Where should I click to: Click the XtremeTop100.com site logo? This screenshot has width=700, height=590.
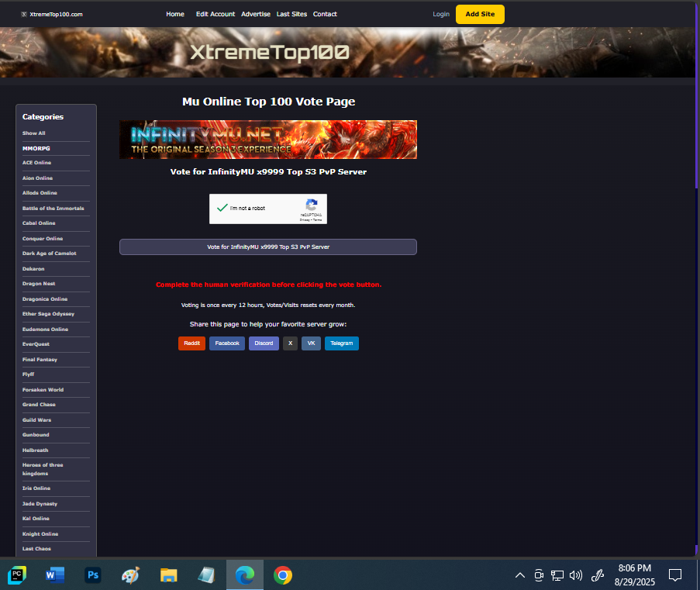point(52,14)
